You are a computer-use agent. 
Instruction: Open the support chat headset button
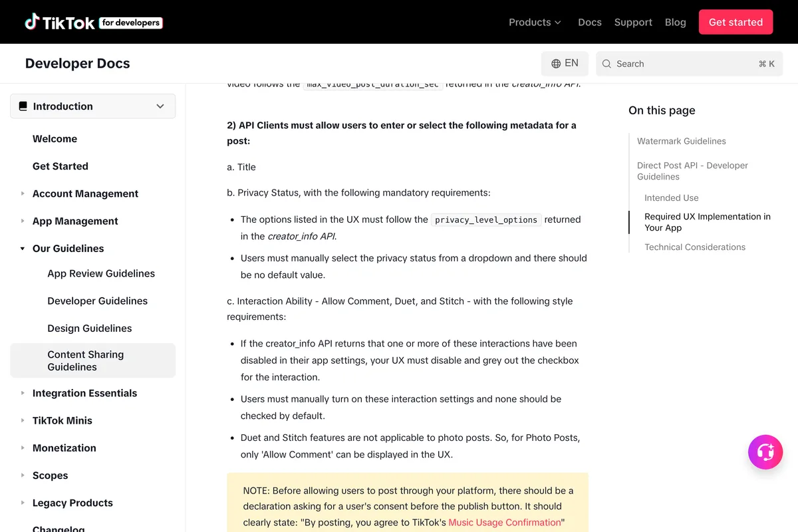point(765,452)
